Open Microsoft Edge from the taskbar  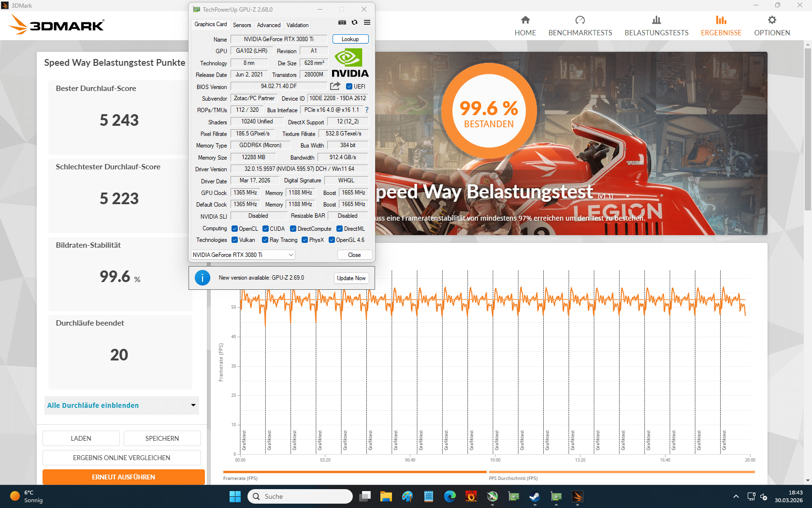pyautogui.click(x=450, y=496)
